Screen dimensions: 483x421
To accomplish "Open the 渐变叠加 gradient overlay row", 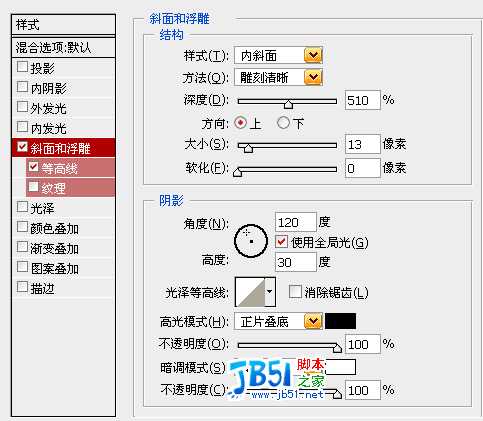I will coord(63,248).
